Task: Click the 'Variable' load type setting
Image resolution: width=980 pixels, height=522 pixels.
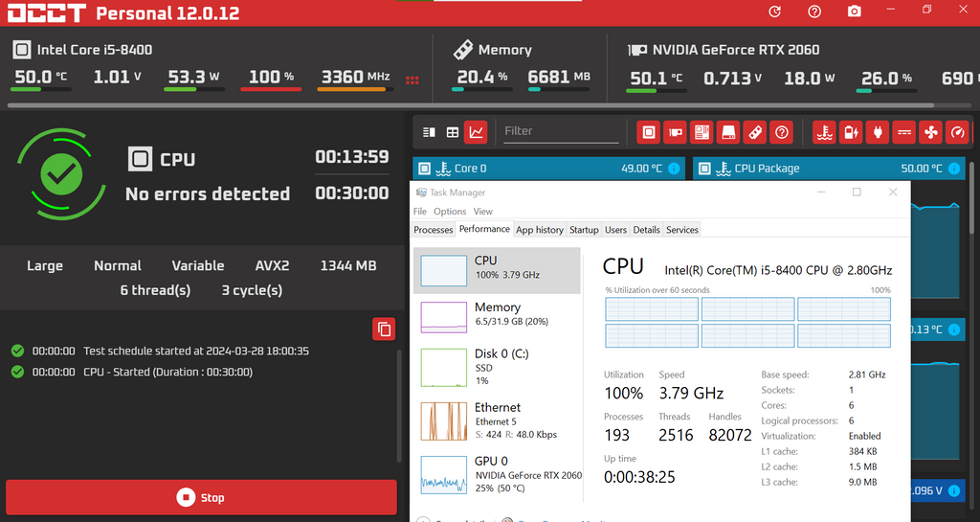Action: pos(198,265)
